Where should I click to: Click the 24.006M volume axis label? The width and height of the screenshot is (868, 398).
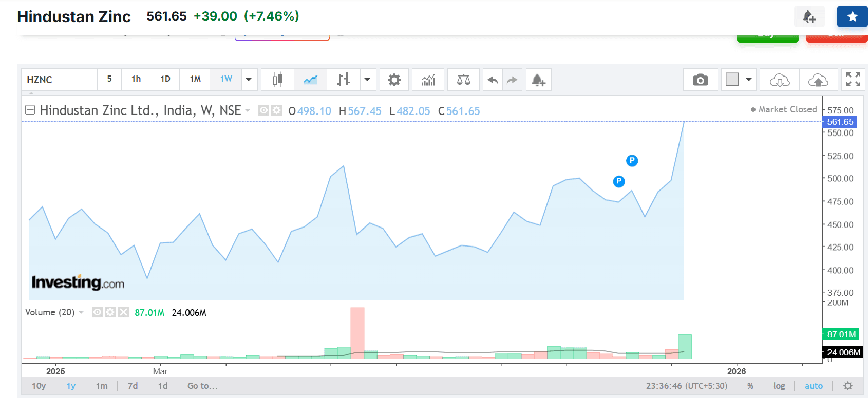(843, 352)
